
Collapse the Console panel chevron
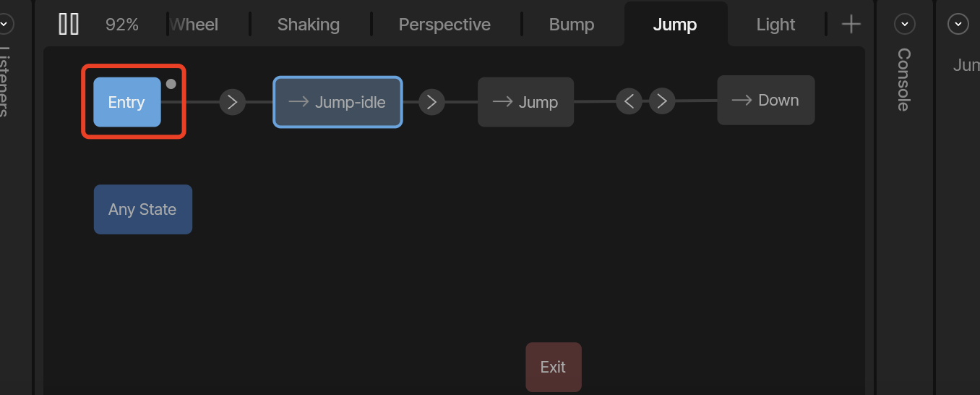[x=904, y=24]
